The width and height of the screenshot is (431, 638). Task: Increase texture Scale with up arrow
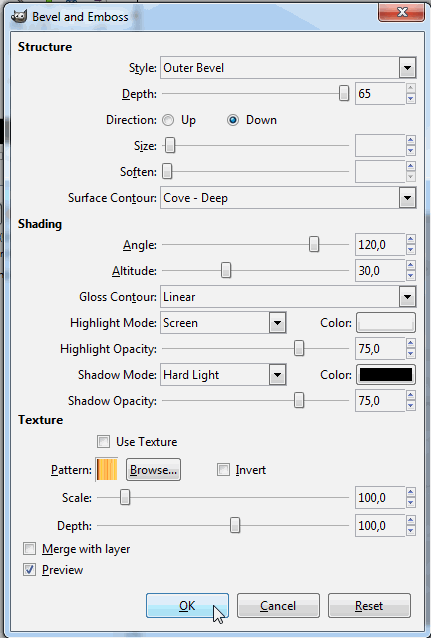click(411, 493)
